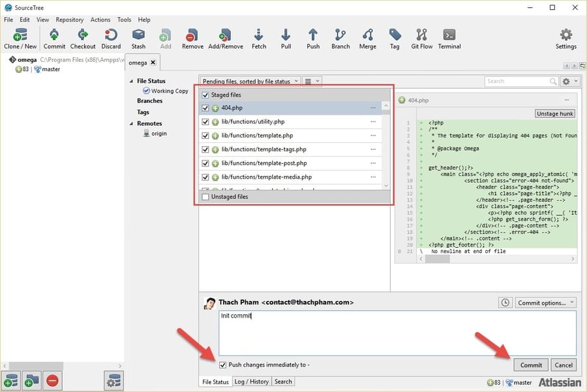Uncheck lib/functions/template-media.php checkbox
The width and height of the screenshot is (587, 392).
(x=205, y=177)
